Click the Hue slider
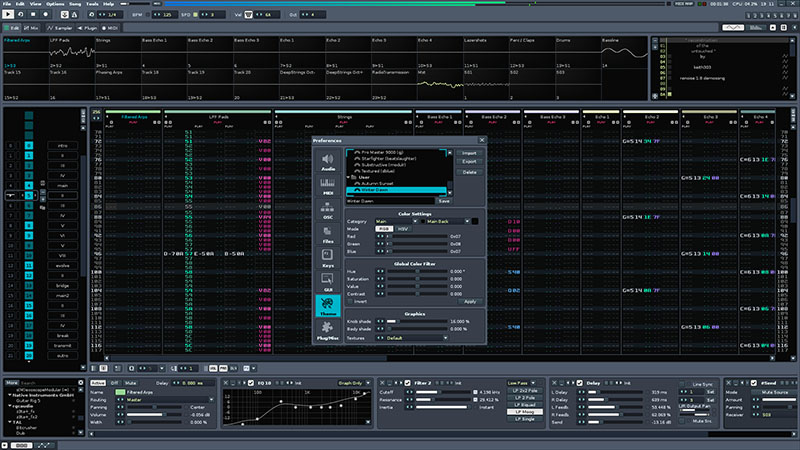Screen dimensions: 800x450 (x=417, y=271)
